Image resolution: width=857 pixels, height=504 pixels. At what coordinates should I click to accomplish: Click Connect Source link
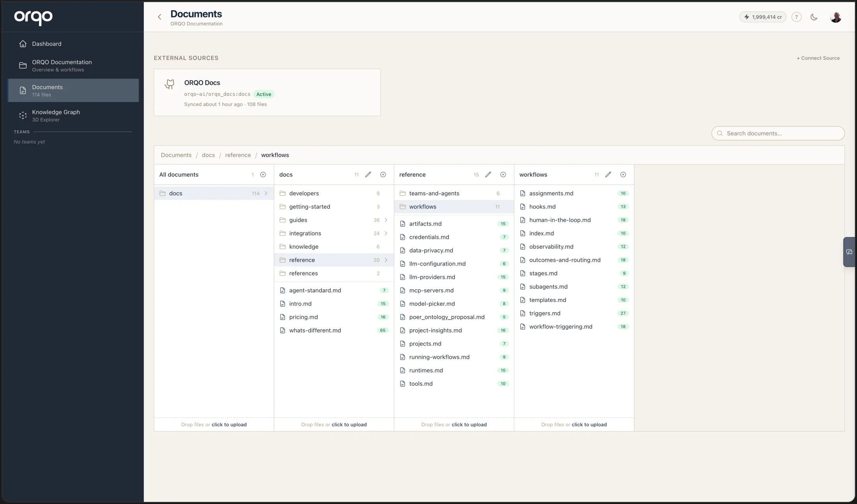point(818,58)
